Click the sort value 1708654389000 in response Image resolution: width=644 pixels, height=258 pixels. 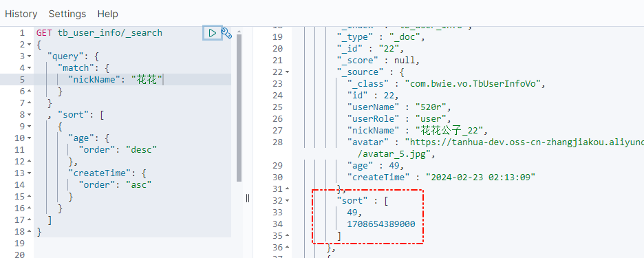coord(381,224)
